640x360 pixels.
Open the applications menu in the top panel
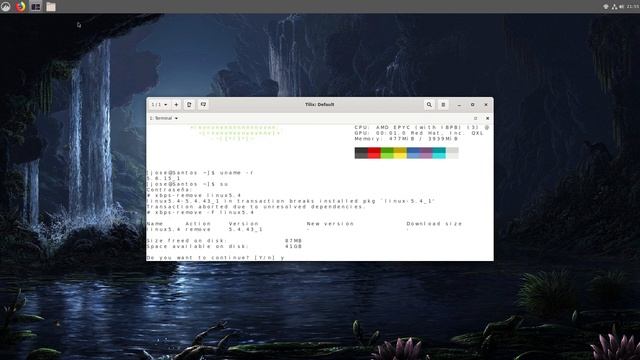6,6
